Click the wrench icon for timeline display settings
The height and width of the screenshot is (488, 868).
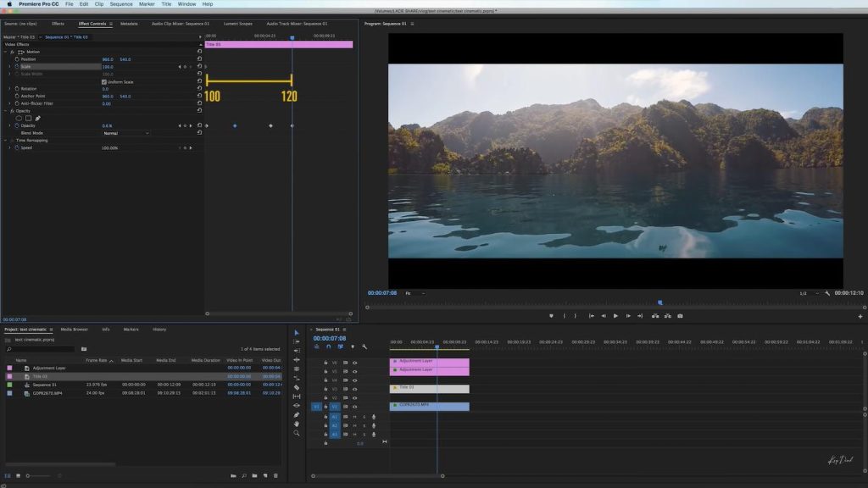click(364, 347)
